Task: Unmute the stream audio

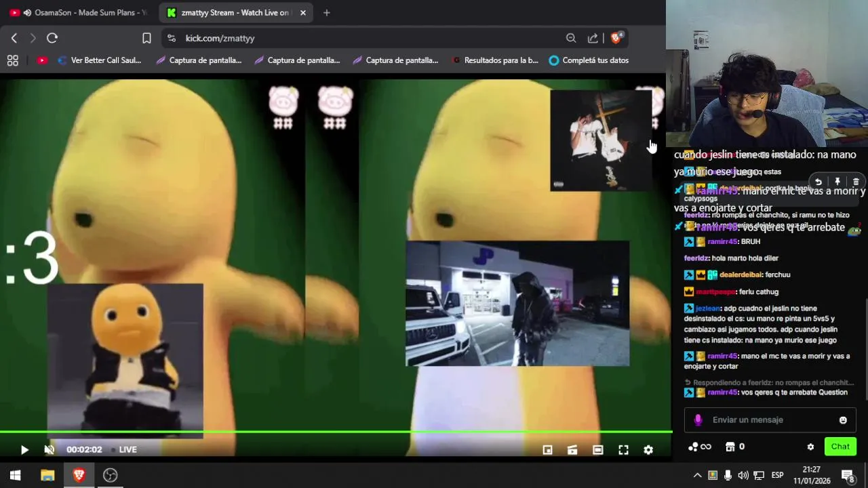Action: tap(49, 449)
